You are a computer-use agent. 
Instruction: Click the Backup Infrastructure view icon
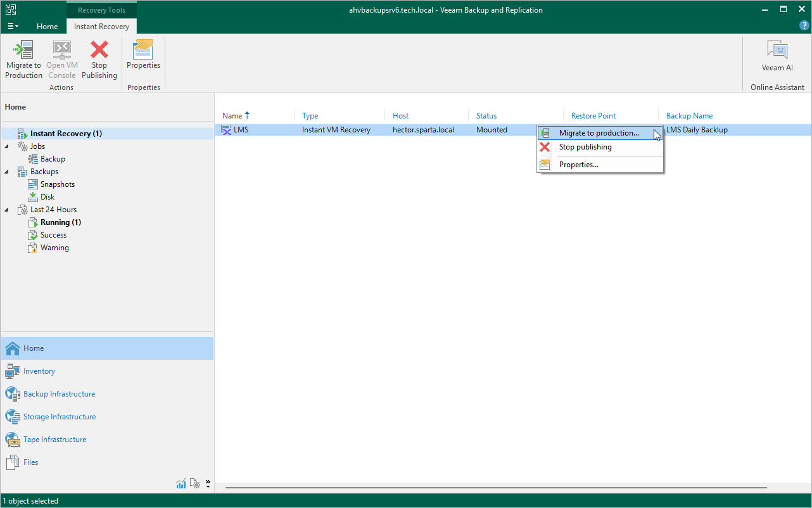(x=13, y=394)
